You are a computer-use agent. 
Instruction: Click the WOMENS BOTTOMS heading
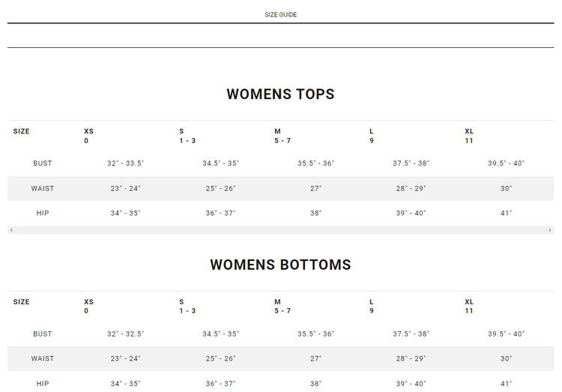pos(281,265)
